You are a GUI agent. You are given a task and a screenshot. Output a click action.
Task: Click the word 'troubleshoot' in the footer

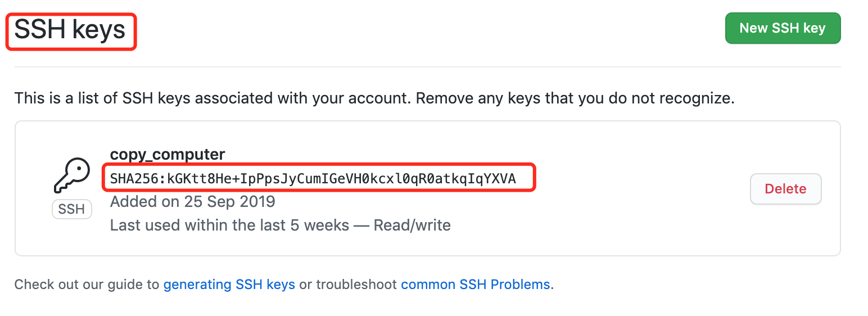[x=356, y=285]
